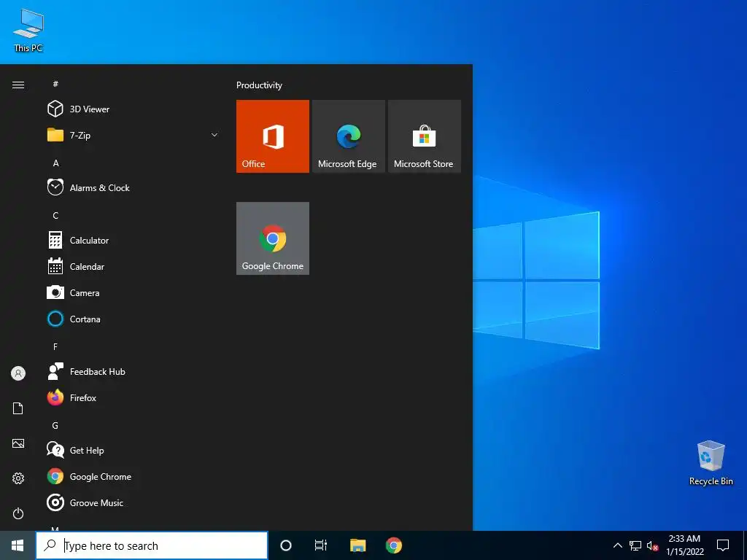Image resolution: width=747 pixels, height=560 pixels.
Task: Open the Calendar app
Action: click(x=133, y=266)
